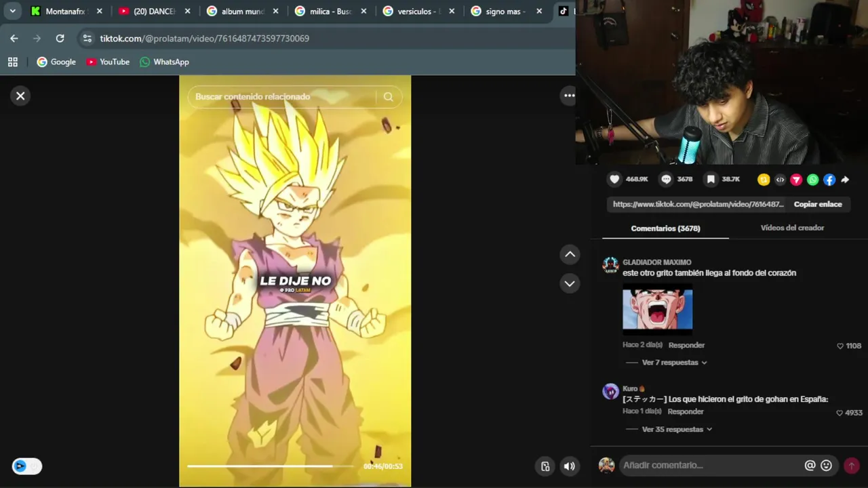This screenshot has width=868, height=488.
Task: Like the comment with 1108 likes
Action: coord(840,346)
